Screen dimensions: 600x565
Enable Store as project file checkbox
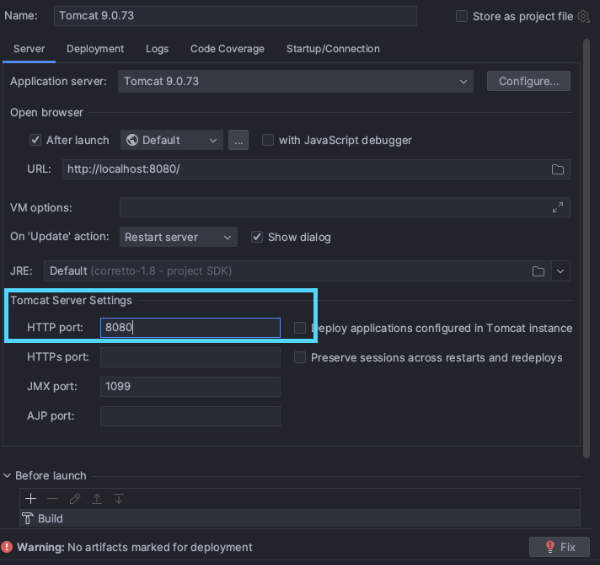coord(462,16)
